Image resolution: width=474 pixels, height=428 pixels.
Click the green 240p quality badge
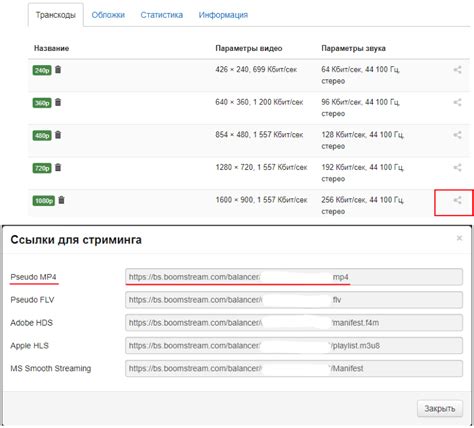[x=42, y=70]
